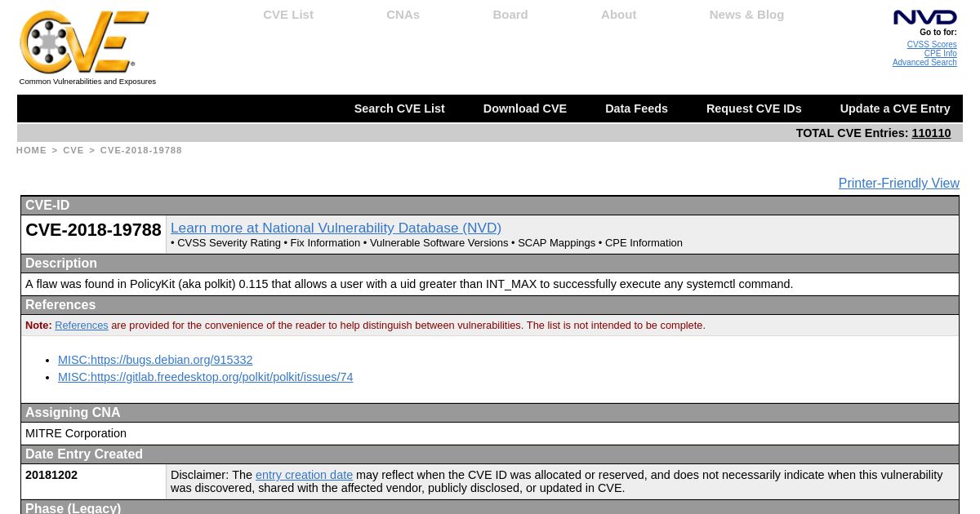Click date value 20181202
980x514 pixels.
point(51,475)
